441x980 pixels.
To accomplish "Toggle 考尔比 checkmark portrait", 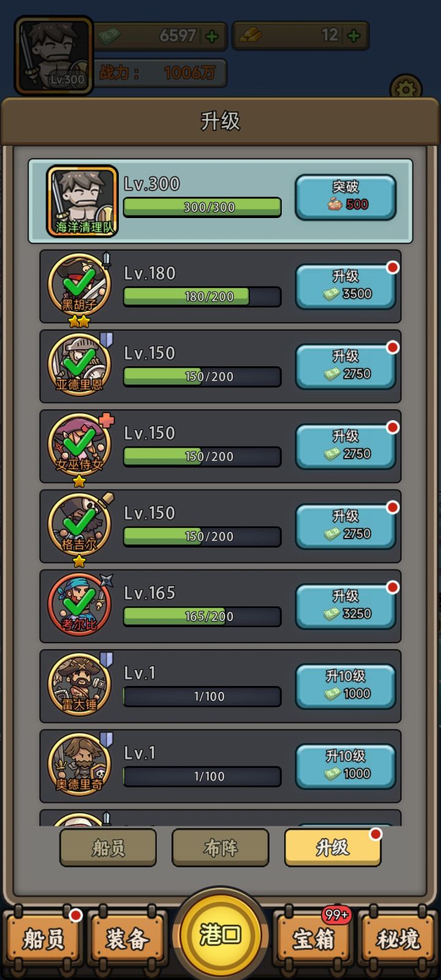I will (x=80, y=604).
